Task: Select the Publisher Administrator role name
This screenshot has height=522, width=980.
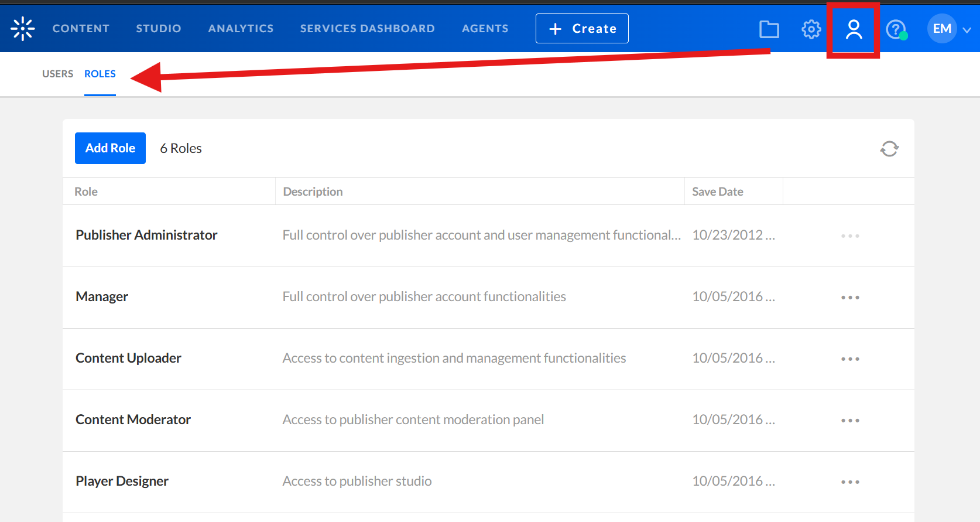Action: [146, 235]
